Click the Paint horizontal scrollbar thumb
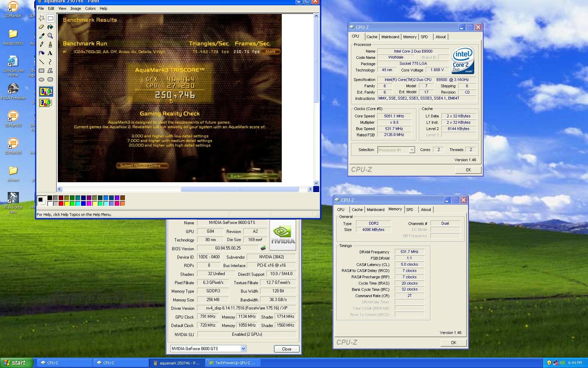 tap(239, 189)
